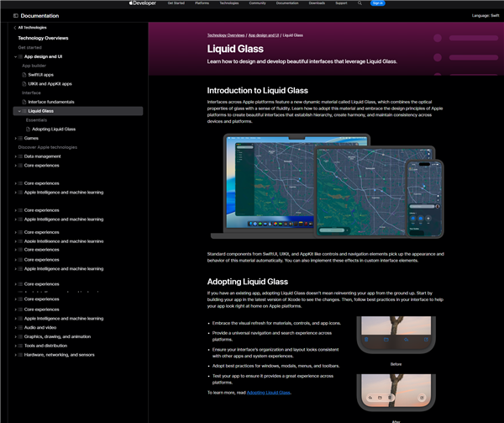Click list icon beside Audio and video
This screenshot has width=504, height=423.
point(20,327)
